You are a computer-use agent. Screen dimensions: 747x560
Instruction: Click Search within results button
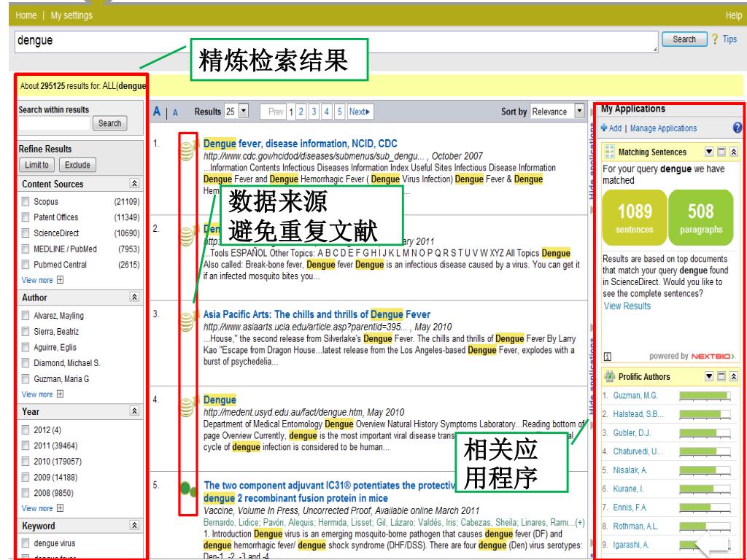click(109, 122)
